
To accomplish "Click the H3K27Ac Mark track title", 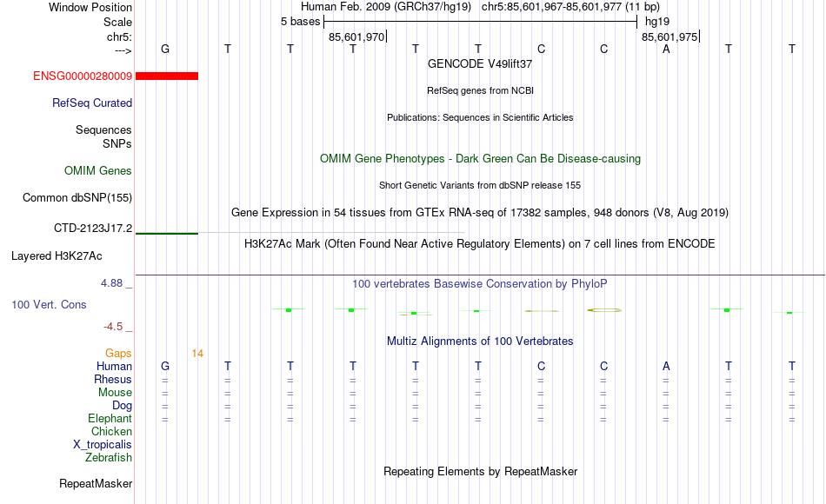I will 480,244.
